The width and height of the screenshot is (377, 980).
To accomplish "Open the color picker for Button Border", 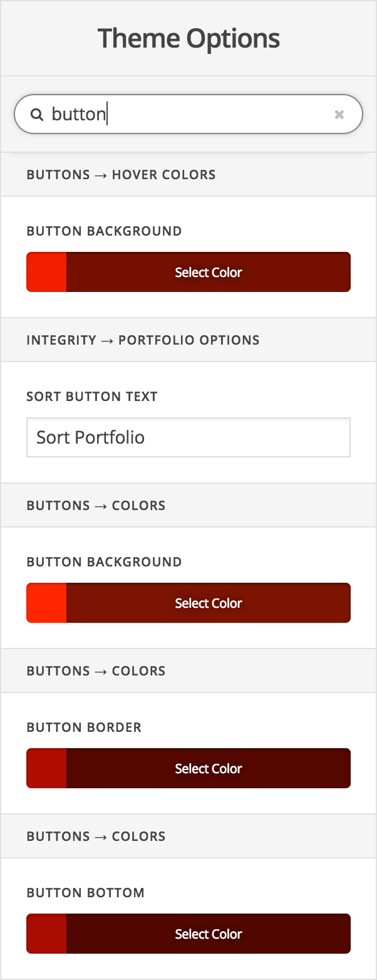I will coord(209,768).
